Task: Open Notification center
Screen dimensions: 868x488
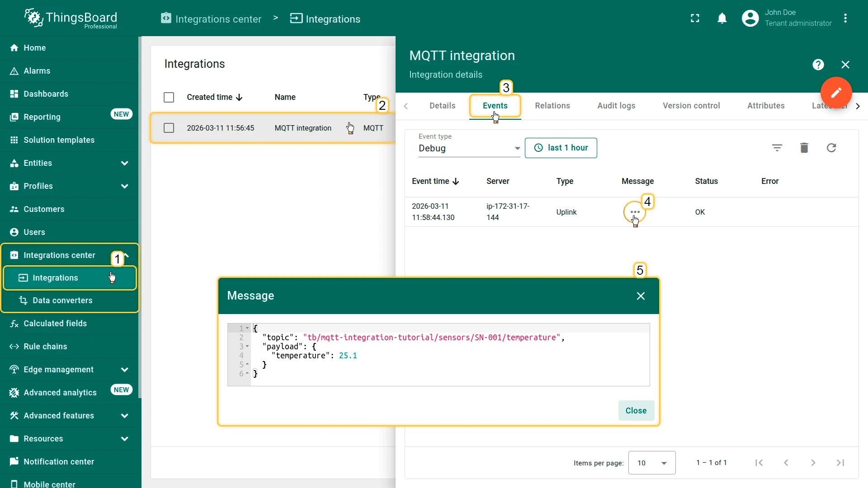Action: (69, 462)
